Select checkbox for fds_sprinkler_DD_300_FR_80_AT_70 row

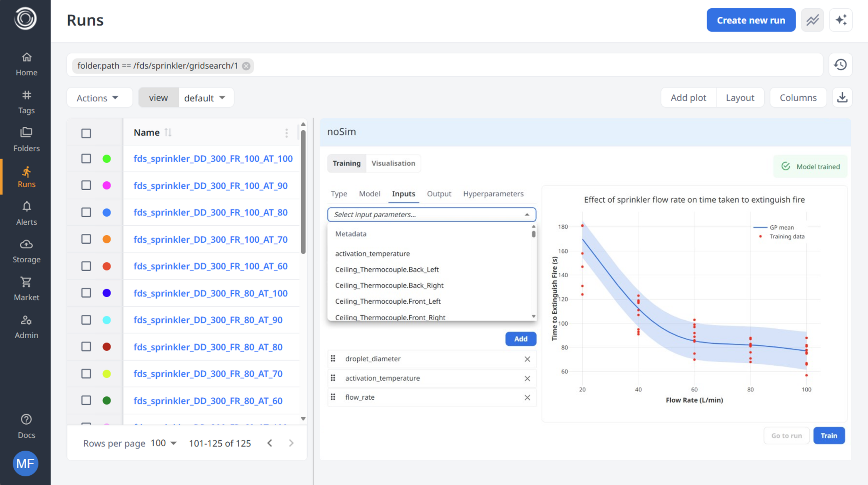click(86, 374)
